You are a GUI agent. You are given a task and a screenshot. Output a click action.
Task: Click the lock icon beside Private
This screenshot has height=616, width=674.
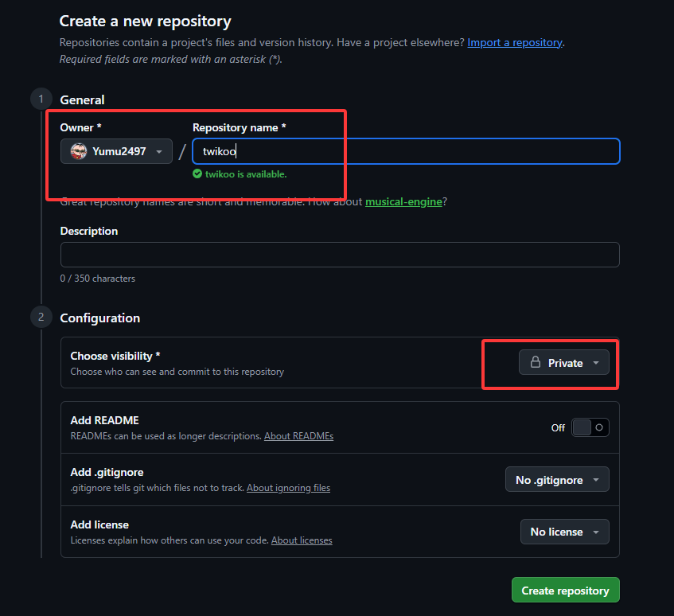click(x=536, y=363)
